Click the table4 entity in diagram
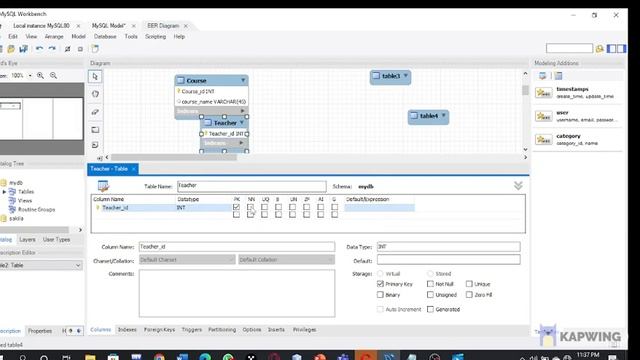 click(428, 116)
